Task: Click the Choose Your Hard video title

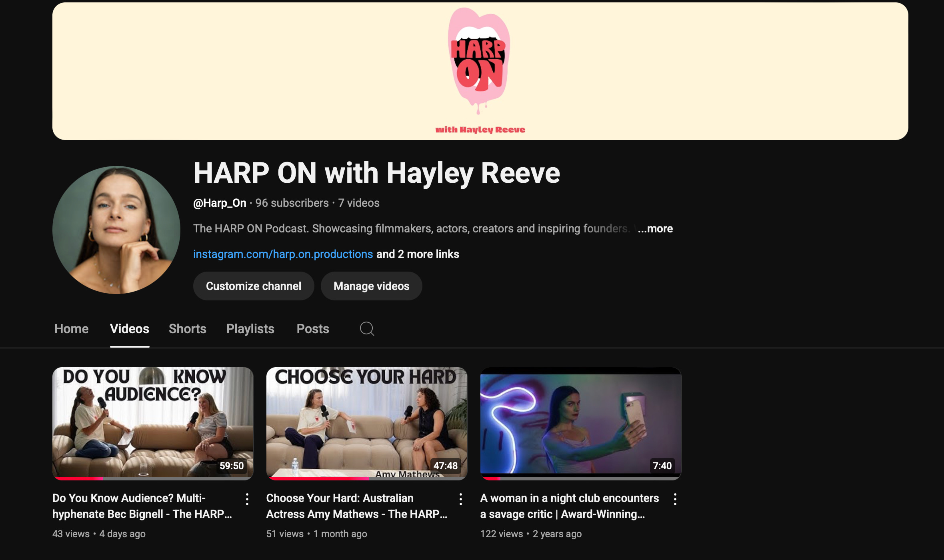Action: pyautogui.click(x=356, y=506)
